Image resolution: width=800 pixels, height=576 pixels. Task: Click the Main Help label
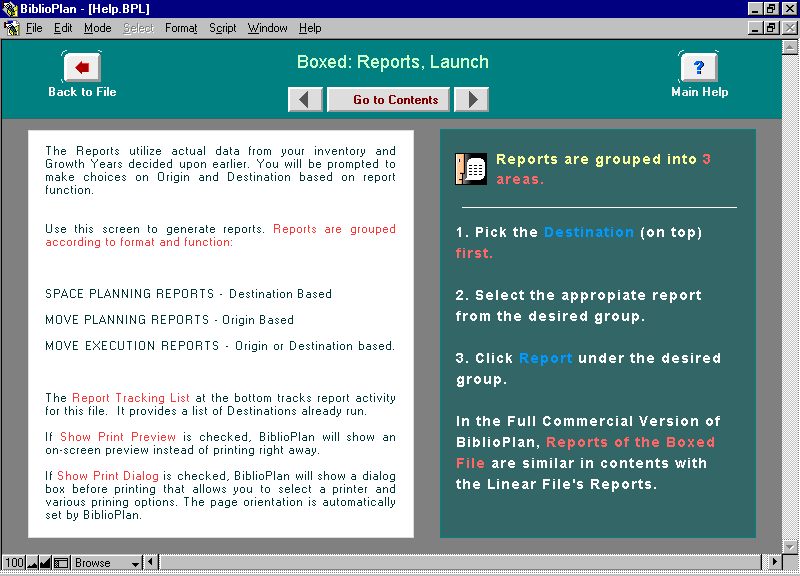tap(699, 92)
